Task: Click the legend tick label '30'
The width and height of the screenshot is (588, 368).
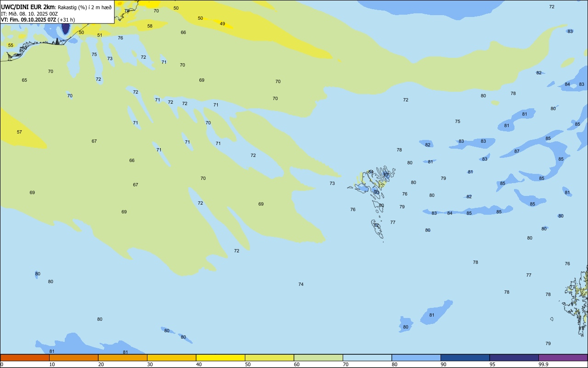Action: 150,364
